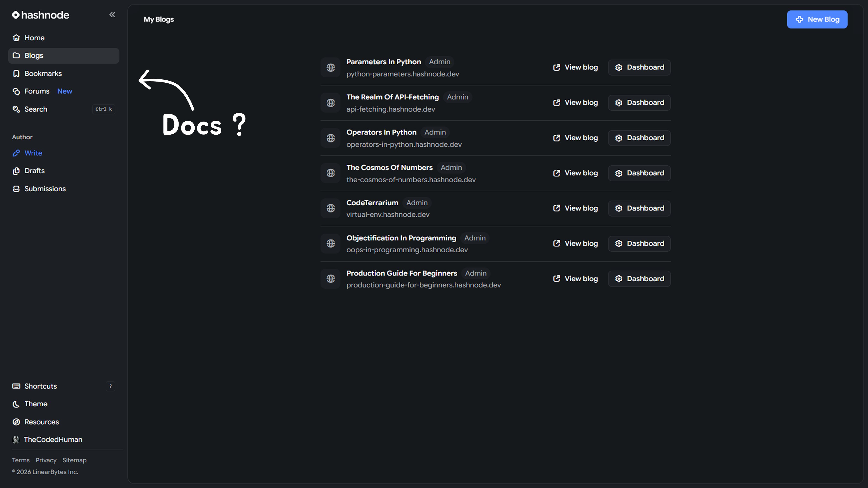Show keyboard Shortcuts
This screenshot has width=868, height=488.
[x=40, y=386]
